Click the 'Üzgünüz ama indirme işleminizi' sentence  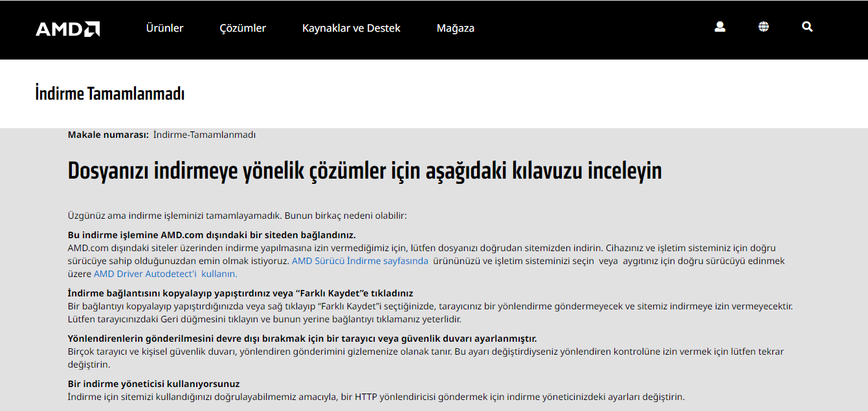tap(238, 216)
